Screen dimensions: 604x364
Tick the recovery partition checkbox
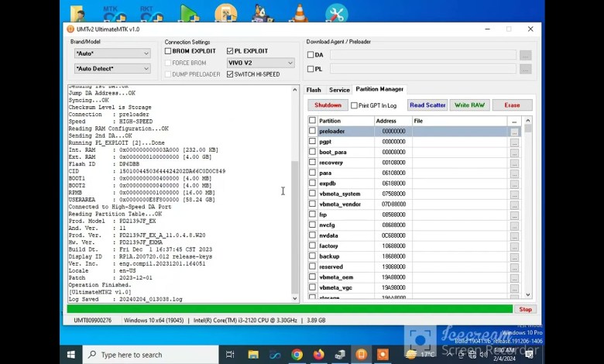[x=312, y=163]
